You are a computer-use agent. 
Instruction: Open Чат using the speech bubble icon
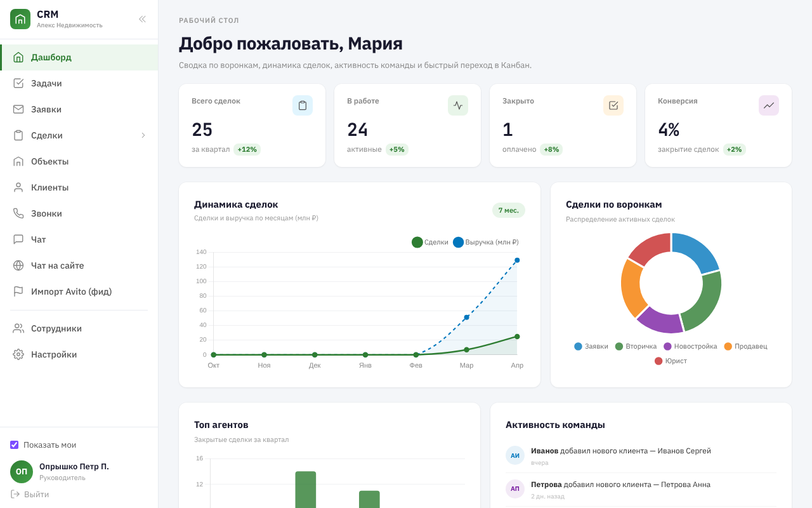tap(18, 239)
